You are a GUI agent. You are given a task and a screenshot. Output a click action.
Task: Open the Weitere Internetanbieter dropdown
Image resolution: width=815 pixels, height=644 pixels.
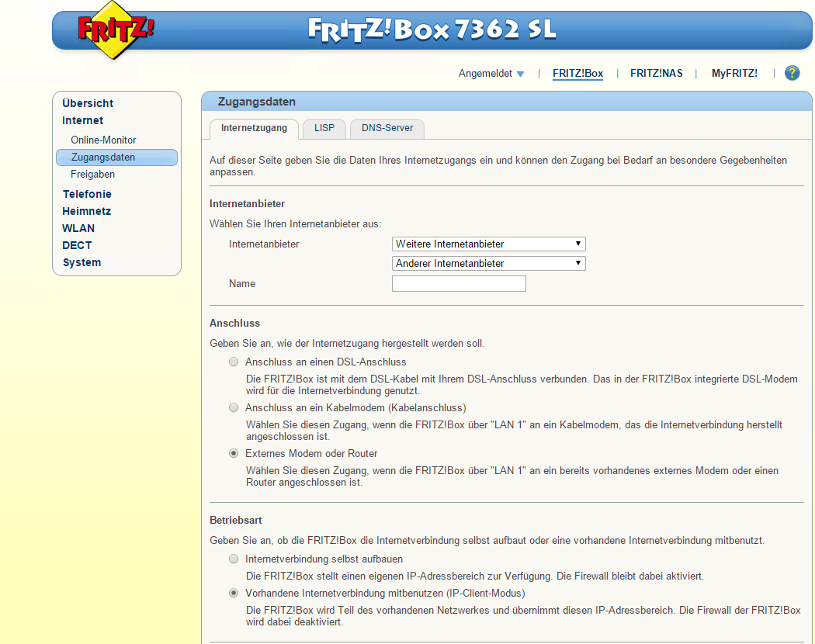tap(488, 244)
